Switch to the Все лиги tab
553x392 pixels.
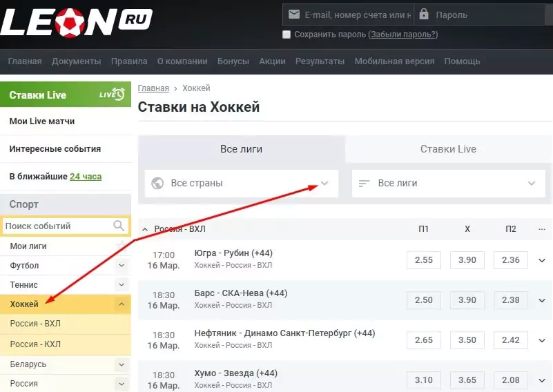241,149
